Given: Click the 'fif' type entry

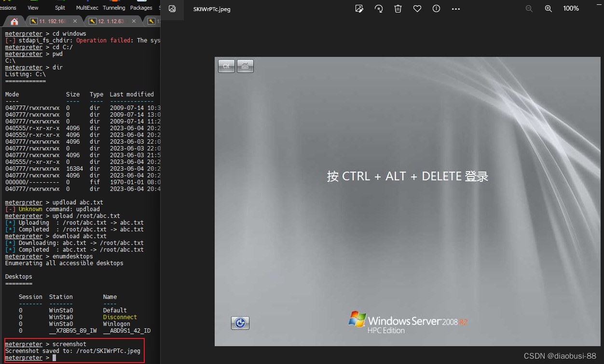Looking at the screenshot, I should click(95, 182).
